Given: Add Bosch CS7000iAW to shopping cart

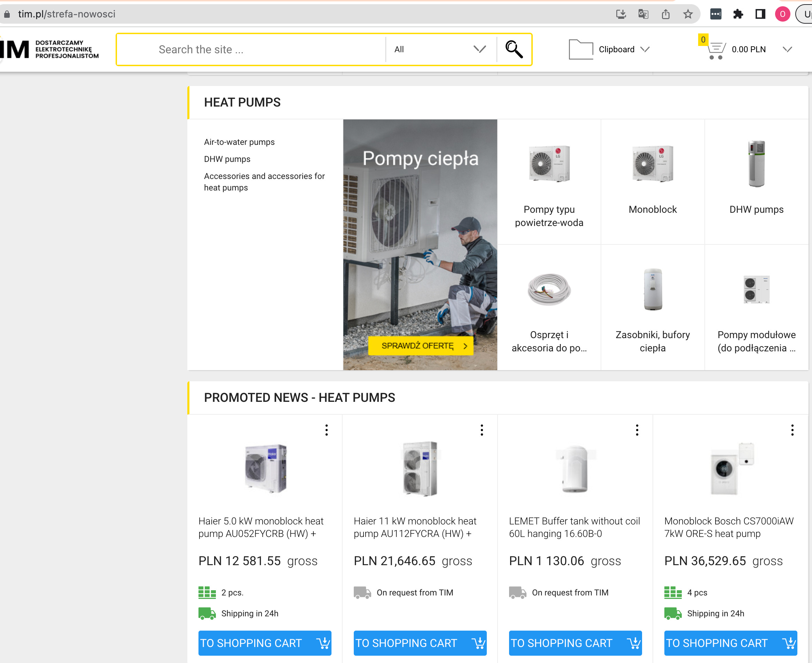Looking at the screenshot, I should [x=730, y=643].
